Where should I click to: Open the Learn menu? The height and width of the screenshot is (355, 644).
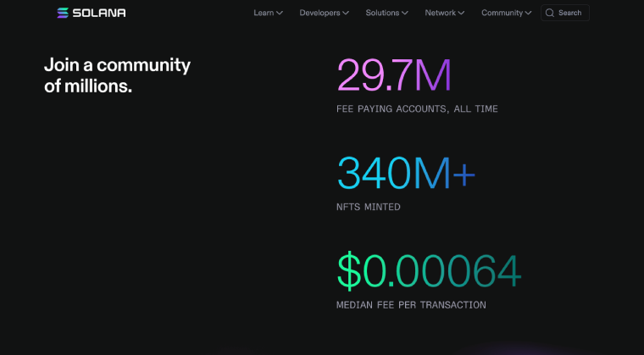pyautogui.click(x=268, y=13)
